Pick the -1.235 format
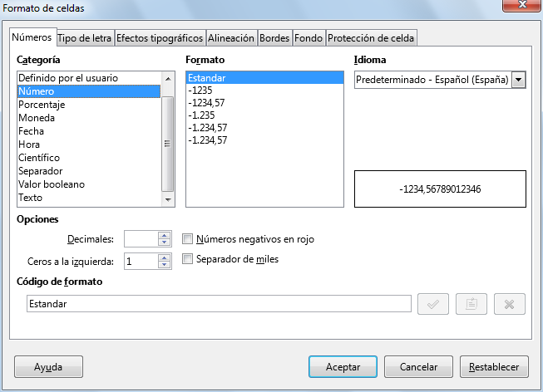543x392 pixels. [265, 115]
